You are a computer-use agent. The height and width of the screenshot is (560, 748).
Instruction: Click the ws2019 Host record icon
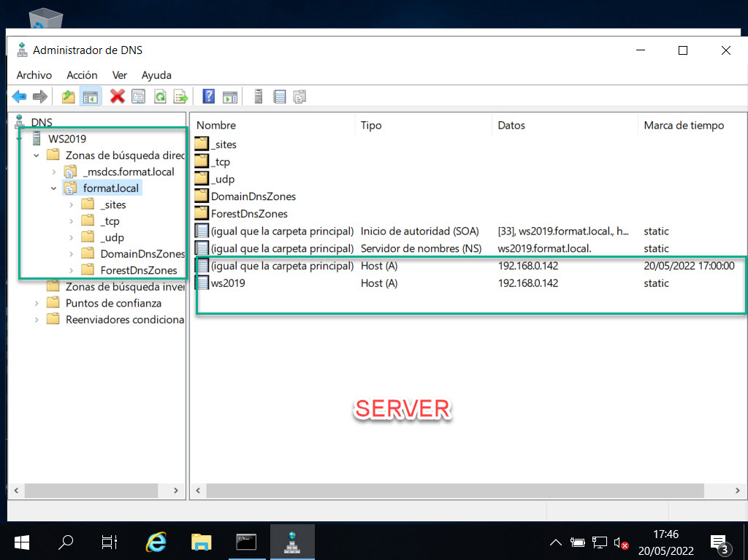coord(202,283)
